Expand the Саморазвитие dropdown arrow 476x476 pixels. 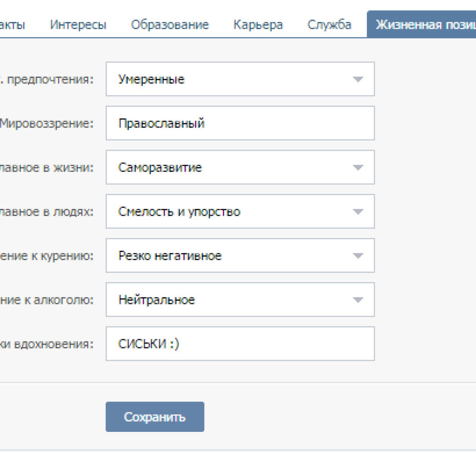point(357,168)
